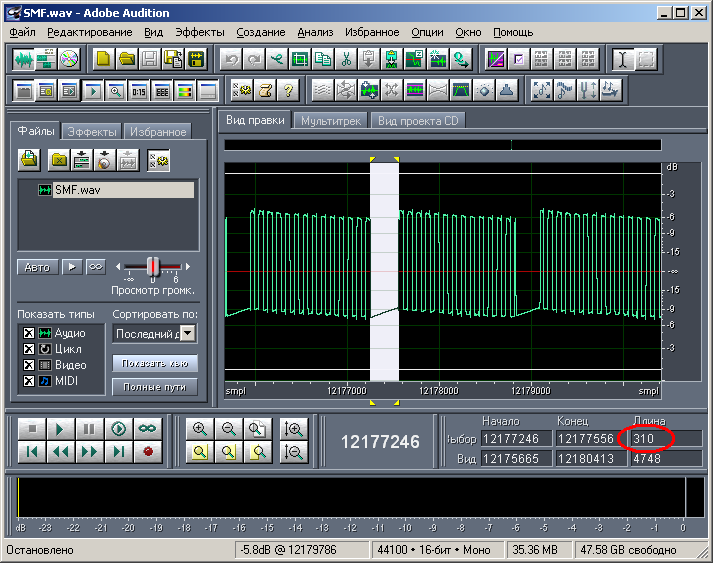Click the Undo arrow icon
Image resolution: width=713 pixels, height=563 pixels.
tap(231, 59)
